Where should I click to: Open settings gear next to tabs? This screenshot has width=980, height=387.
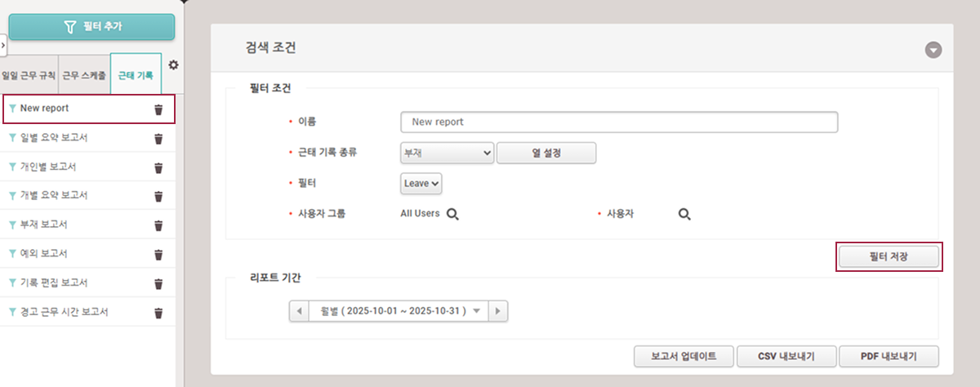tap(173, 64)
